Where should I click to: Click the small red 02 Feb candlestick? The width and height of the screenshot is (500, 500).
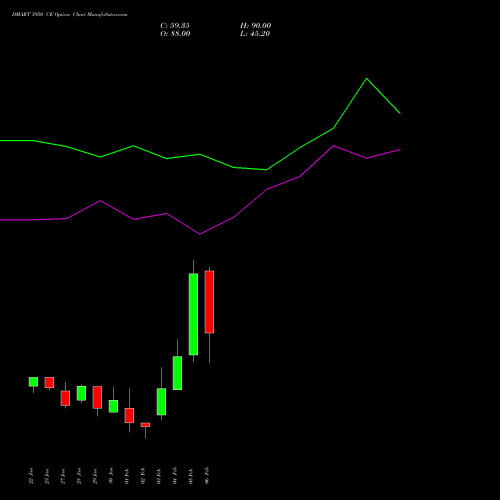coord(145,425)
